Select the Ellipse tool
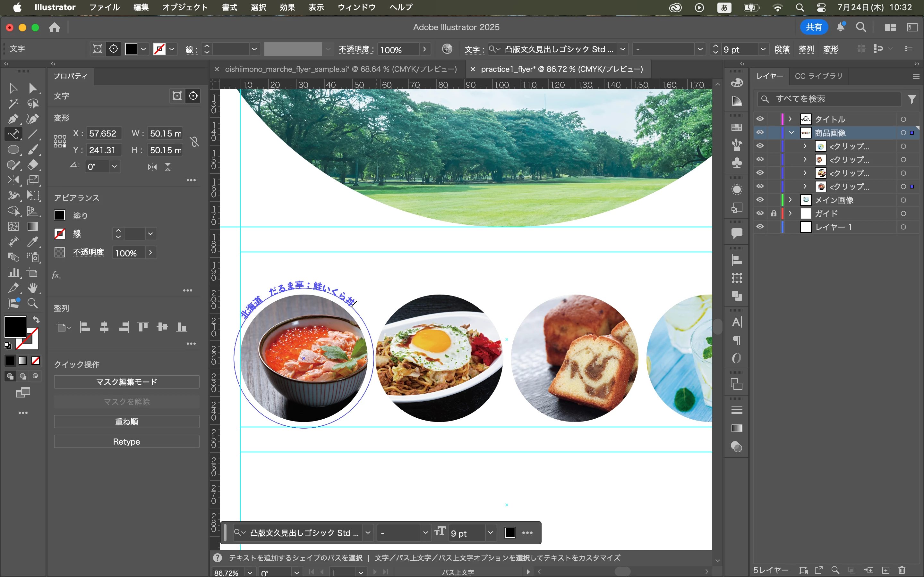 point(13,149)
